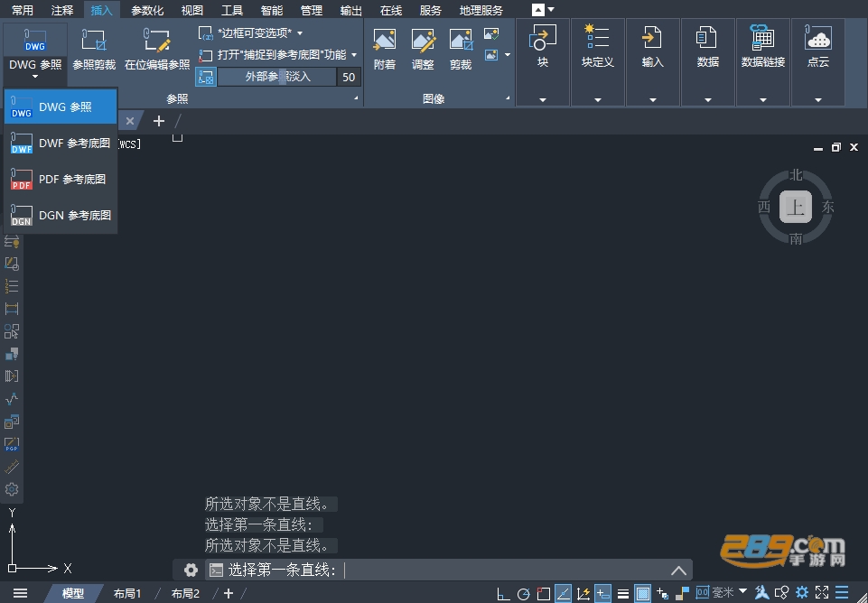Image resolution: width=868 pixels, height=603 pixels.
Task: Click 北 on the view cube compass
Action: coord(796,175)
